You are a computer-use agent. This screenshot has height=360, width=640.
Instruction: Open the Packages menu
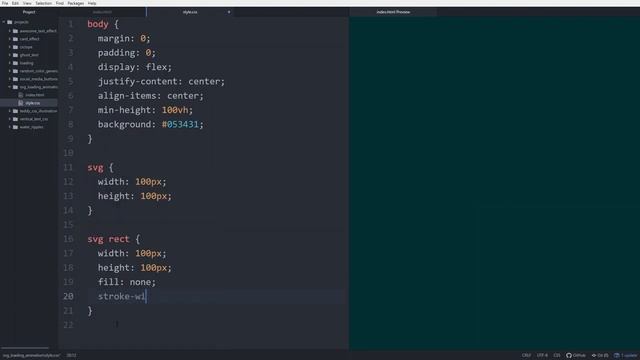(x=76, y=3)
